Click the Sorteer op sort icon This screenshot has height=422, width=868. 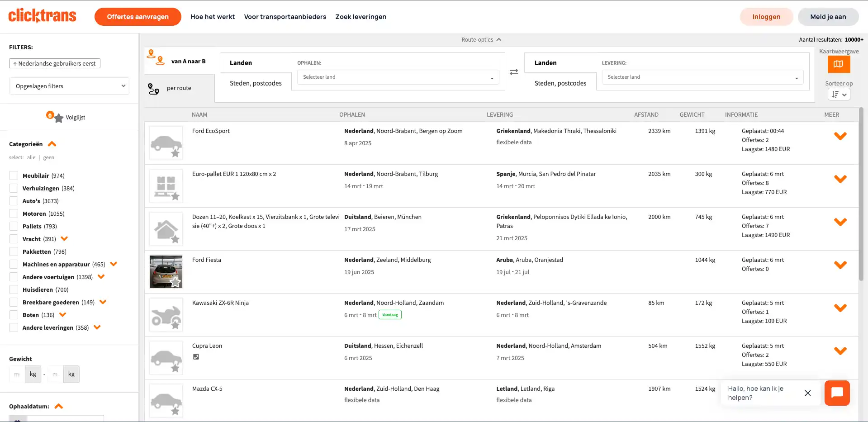pyautogui.click(x=838, y=94)
